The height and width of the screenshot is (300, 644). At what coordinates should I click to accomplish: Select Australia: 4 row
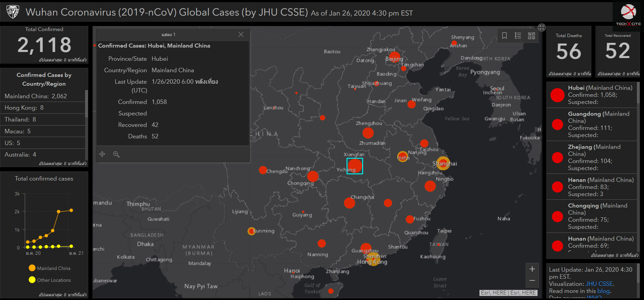(x=43, y=155)
